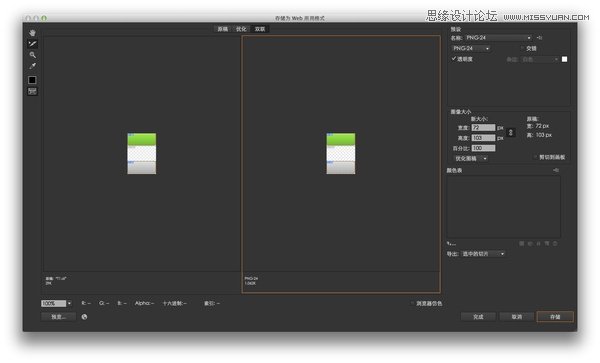Click the delete color trash icon
The width and height of the screenshot is (600, 363).
555,244
